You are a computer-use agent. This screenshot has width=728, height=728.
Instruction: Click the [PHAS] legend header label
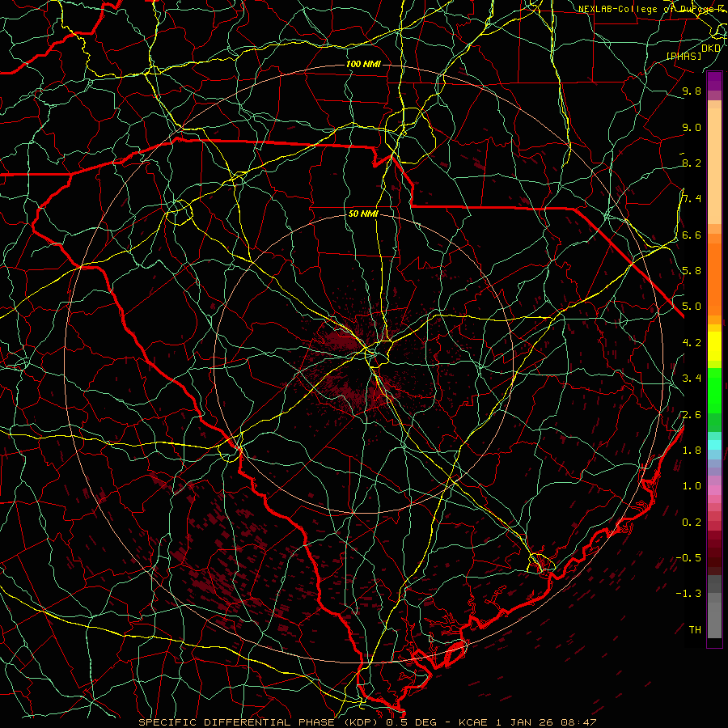684,57
